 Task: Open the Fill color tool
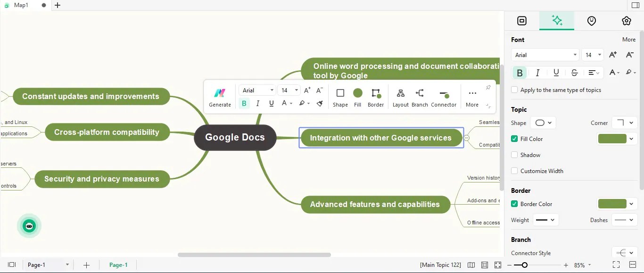pos(357,97)
